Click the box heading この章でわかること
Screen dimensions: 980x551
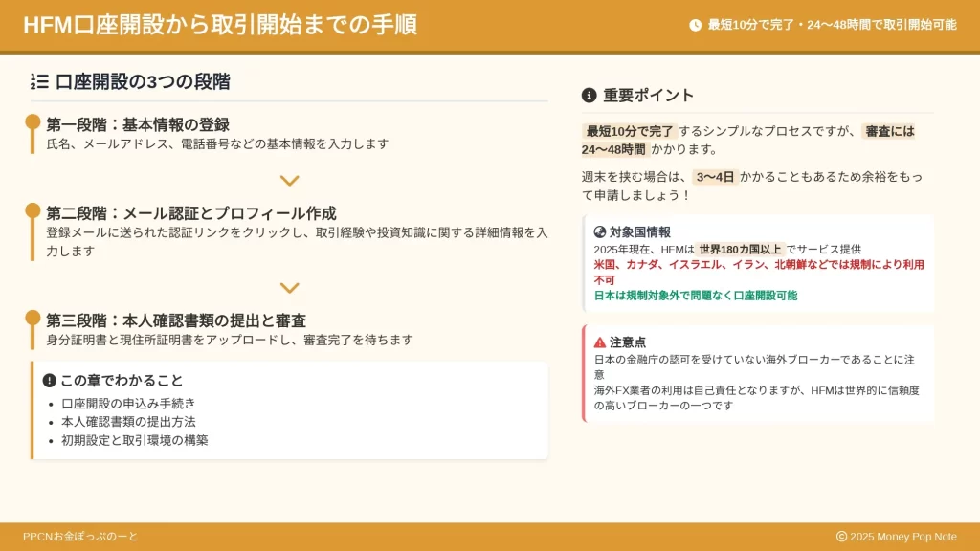click(122, 381)
